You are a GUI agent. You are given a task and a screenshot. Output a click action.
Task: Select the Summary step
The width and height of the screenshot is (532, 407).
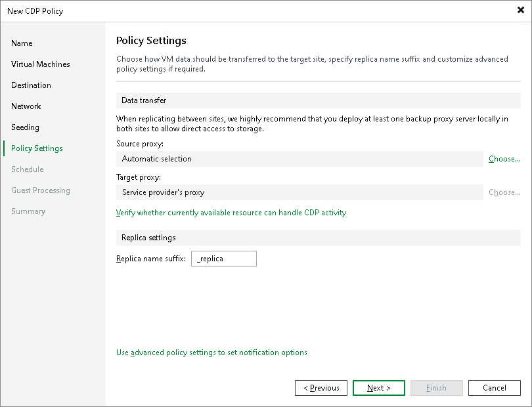(x=29, y=211)
